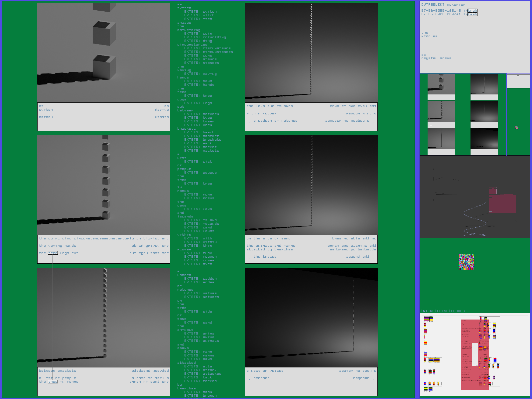Open file entry 07-05-2020-200741
Screen dimensions: 532x399
[449, 14]
